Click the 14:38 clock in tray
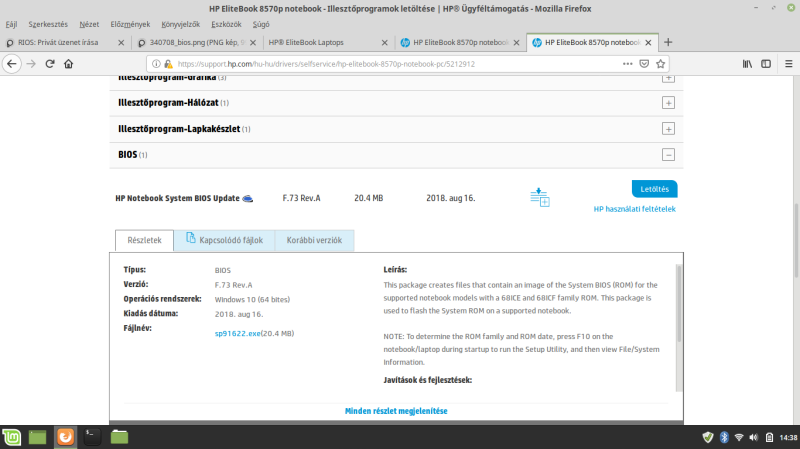800x449 pixels. 788,437
